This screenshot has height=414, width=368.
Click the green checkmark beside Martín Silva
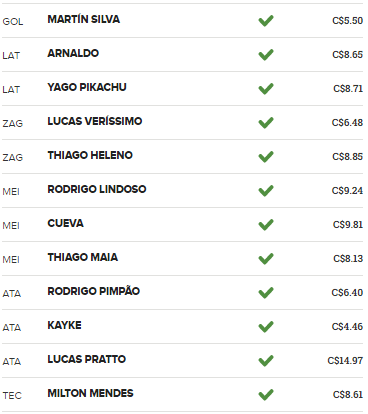click(266, 21)
